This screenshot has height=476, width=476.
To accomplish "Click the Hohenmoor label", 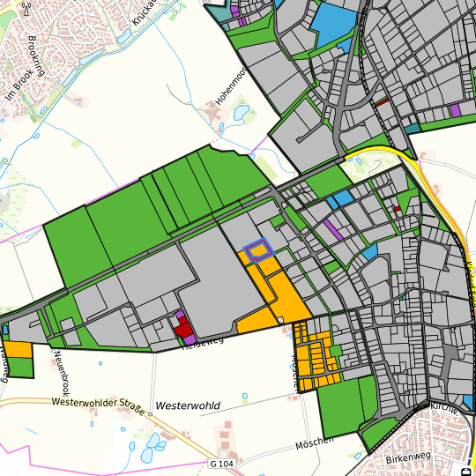I will tap(231, 86).
